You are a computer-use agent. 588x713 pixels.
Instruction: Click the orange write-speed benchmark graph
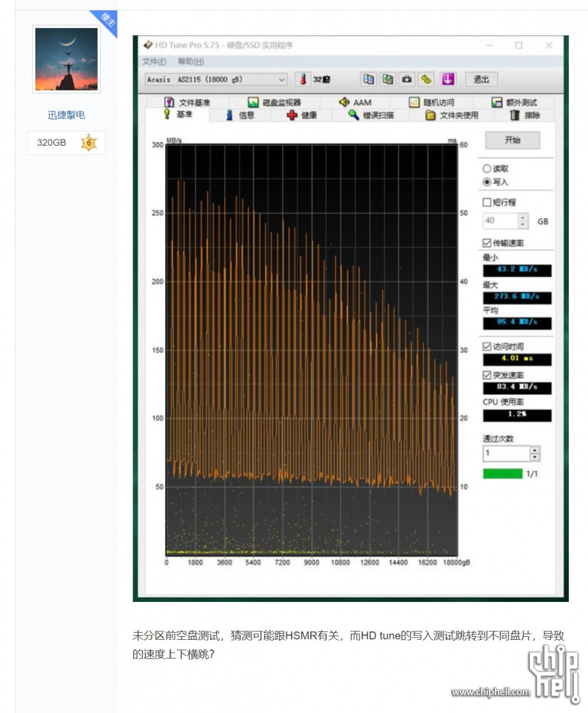point(312,349)
